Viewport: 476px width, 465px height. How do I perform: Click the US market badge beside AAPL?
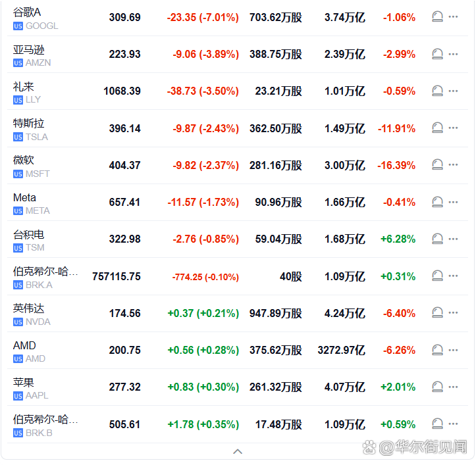tap(18, 396)
